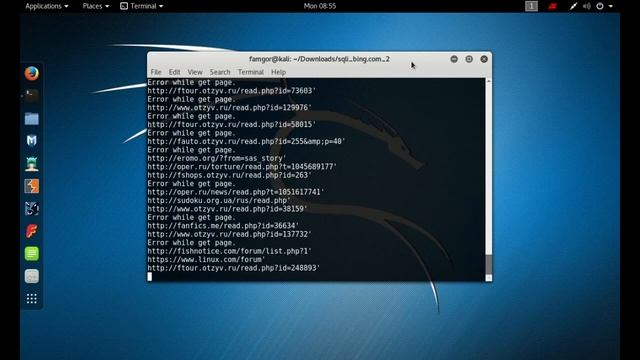640x360 pixels.
Task: Open the Help menu in terminal
Action: [x=278, y=72]
